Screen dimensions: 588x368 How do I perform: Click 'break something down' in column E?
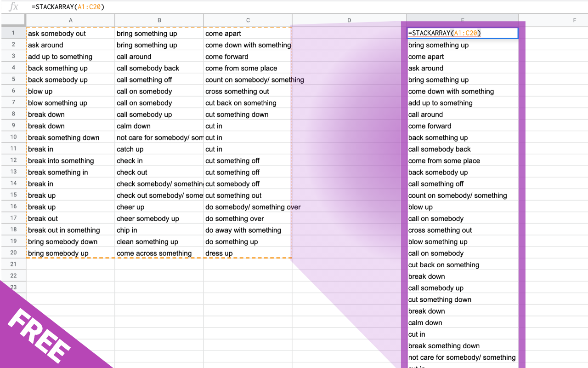[463, 345]
